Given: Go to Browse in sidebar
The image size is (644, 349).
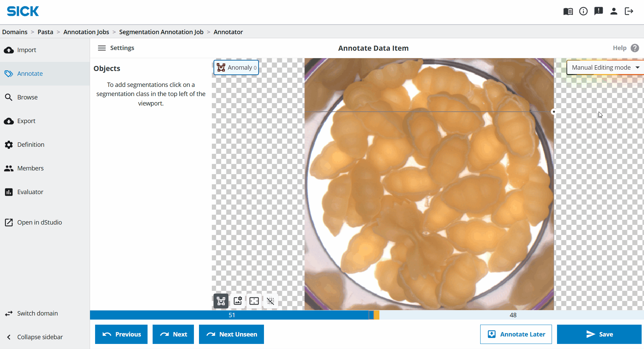Looking at the screenshot, I should click(x=45, y=97).
